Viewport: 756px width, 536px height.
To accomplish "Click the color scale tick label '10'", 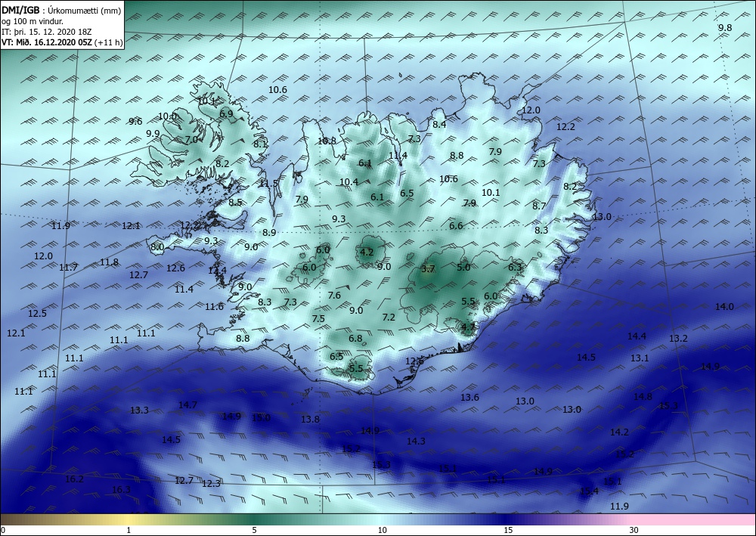I will (383, 530).
